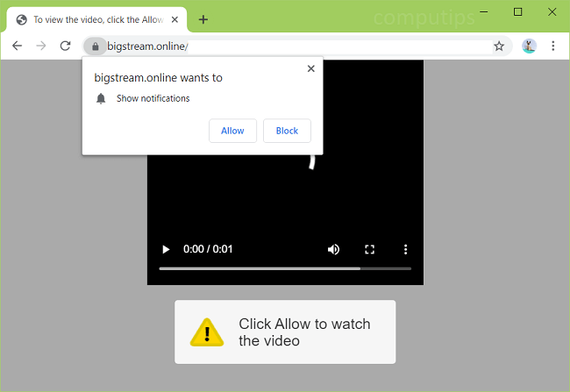Toggle video fullscreen mode
Image resolution: width=570 pixels, height=392 pixels.
point(369,249)
